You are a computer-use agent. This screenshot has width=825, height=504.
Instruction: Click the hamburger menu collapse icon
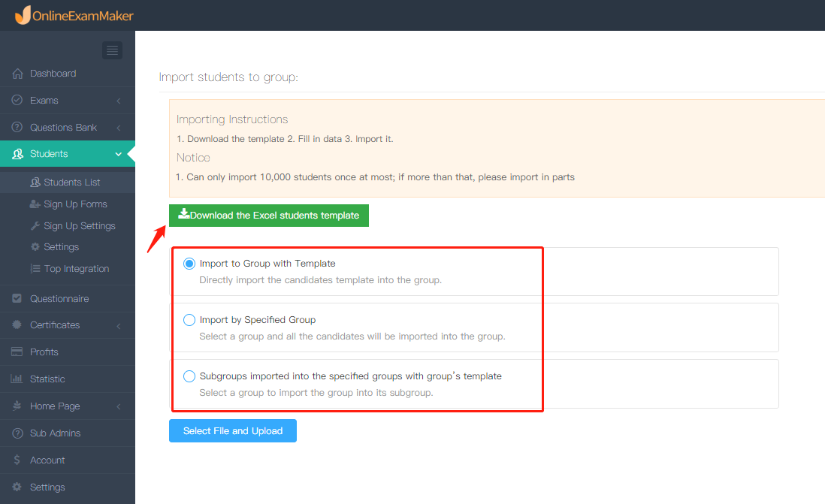click(112, 50)
